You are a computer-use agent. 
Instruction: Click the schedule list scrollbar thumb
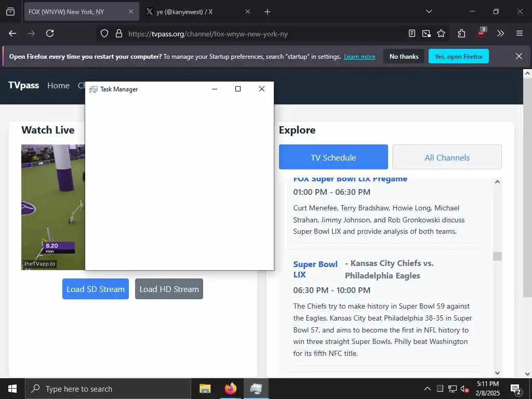[x=497, y=256]
